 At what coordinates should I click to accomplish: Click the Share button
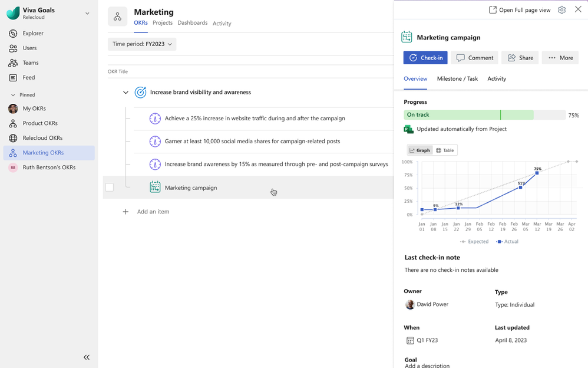pyautogui.click(x=520, y=58)
